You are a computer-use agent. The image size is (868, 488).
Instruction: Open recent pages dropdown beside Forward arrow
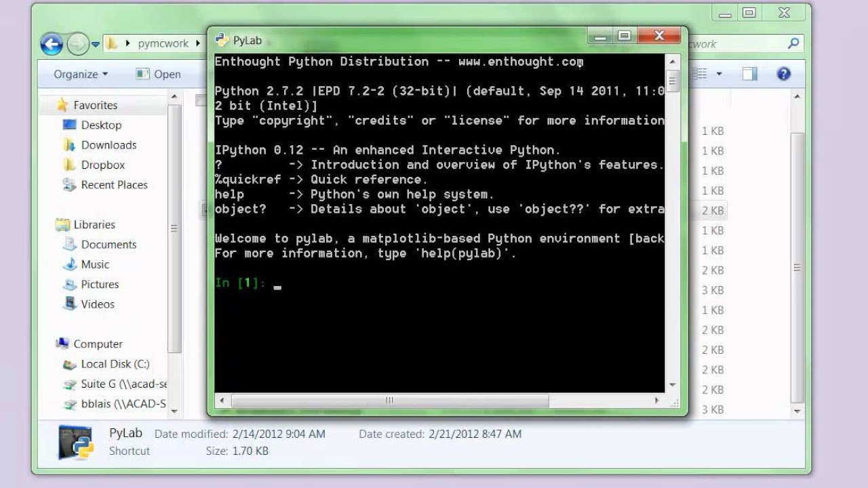pyautogui.click(x=96, y=45)
